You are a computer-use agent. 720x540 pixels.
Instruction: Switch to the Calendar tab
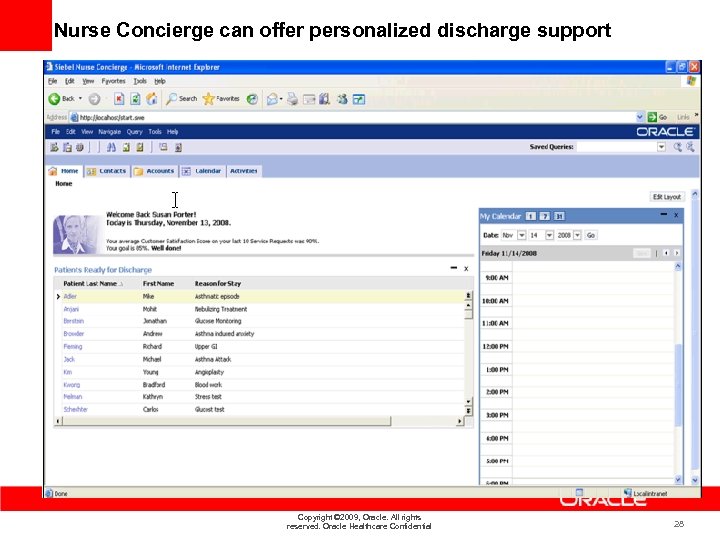pos(202,171)
